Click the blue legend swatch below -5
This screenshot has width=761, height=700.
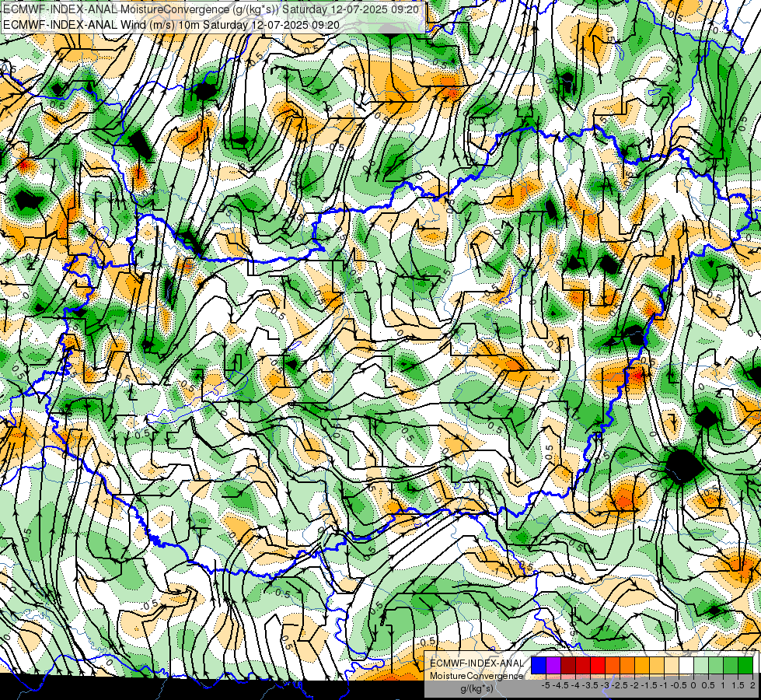[539, 666]
